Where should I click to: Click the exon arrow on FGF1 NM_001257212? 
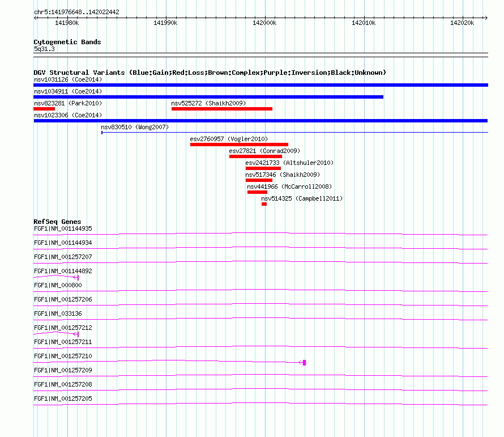76,334
